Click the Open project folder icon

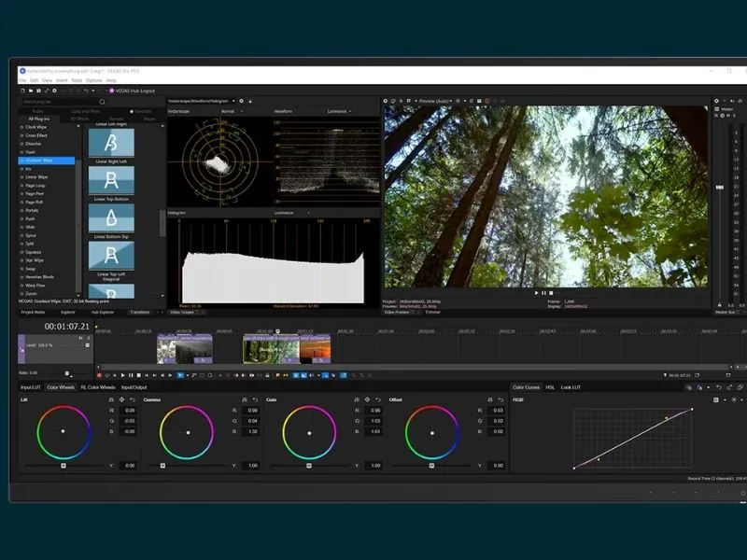click(31, 91)
